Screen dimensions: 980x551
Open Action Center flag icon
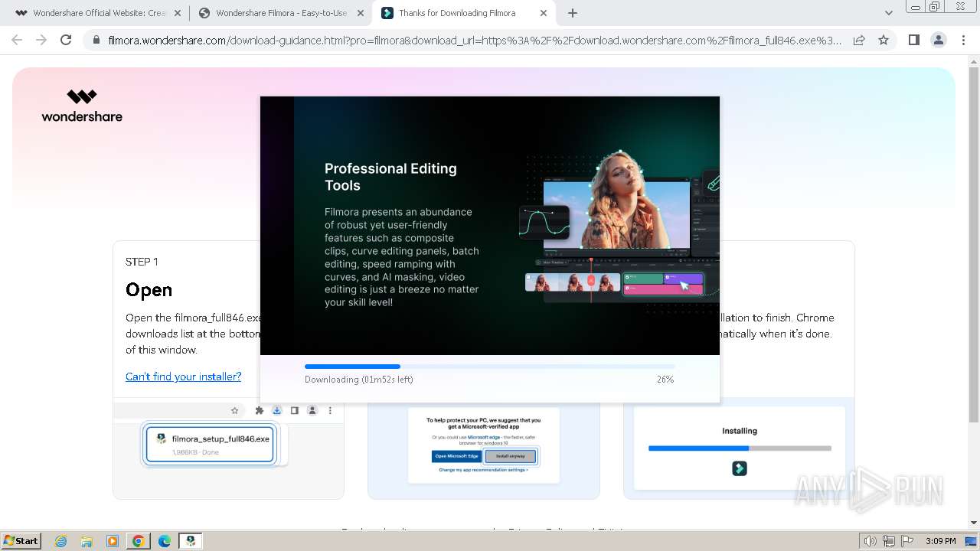(x=907, y=541)
